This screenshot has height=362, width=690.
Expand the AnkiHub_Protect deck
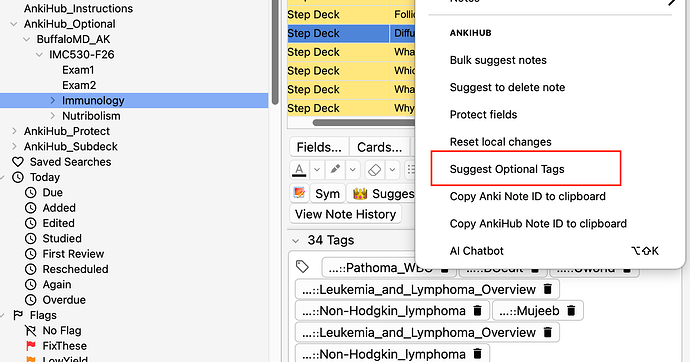(x=14, y=131)
